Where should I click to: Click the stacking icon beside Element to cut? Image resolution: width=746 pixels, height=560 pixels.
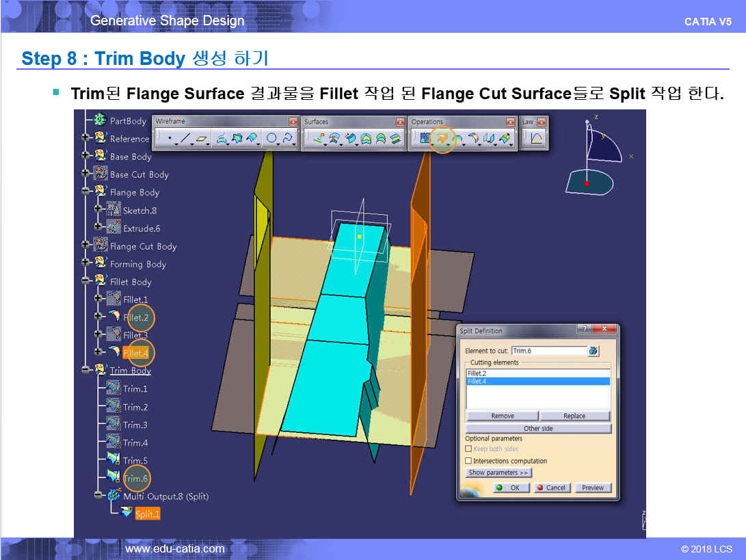pos(593,351)
